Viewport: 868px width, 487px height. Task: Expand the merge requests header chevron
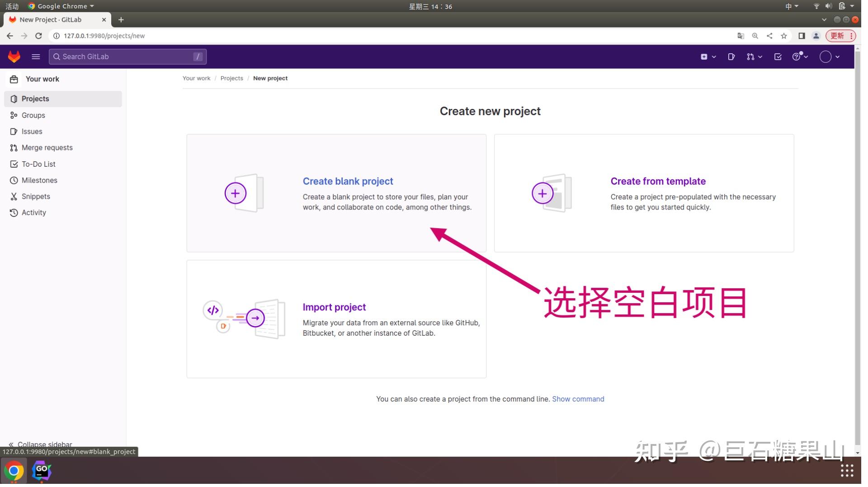coord(760,56)
